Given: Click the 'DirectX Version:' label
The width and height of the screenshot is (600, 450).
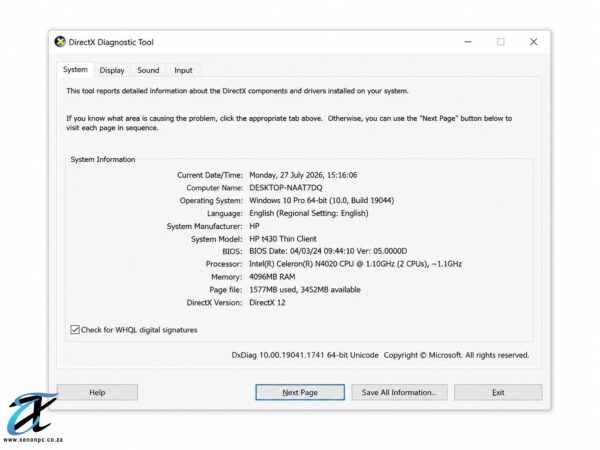Looking at the screenshot, I should point(214,303).
